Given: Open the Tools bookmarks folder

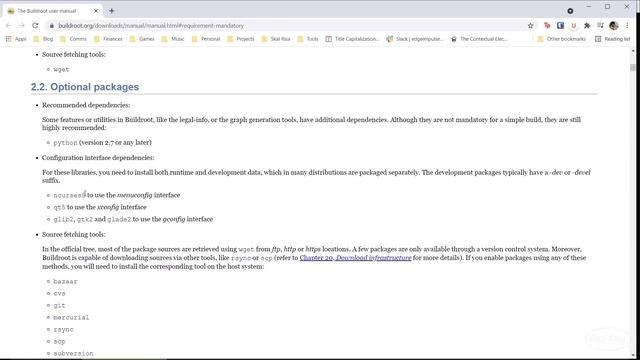Looking at the screenshot, I should pos(308,39).
